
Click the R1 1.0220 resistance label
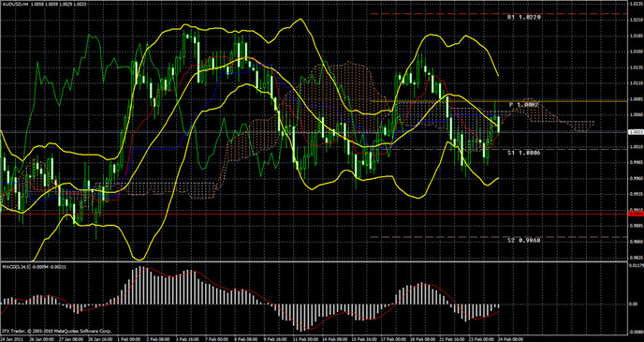click(524, 18)
